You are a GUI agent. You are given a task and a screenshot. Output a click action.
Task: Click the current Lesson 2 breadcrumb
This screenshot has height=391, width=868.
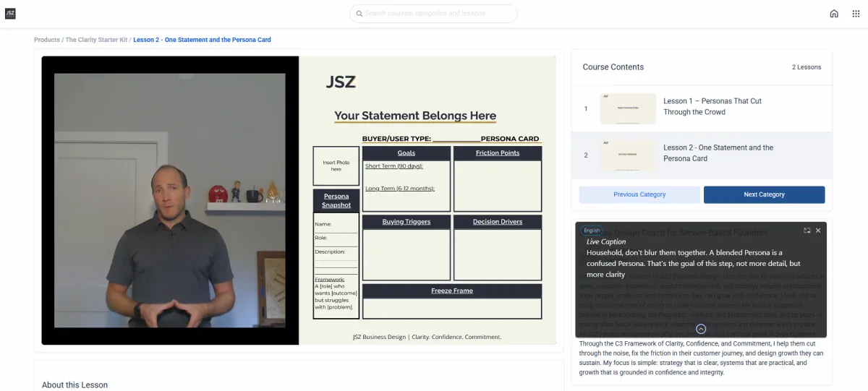pyautogui.click(x=203, y=40)
